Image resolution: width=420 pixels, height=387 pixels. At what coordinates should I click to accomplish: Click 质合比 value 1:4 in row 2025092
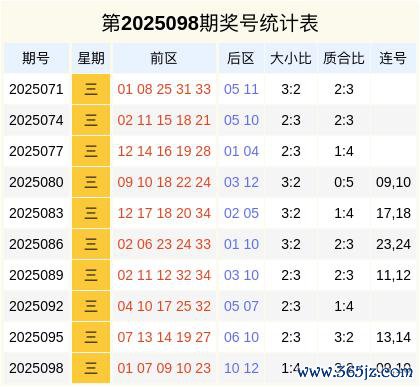click(x=344, y=306)
